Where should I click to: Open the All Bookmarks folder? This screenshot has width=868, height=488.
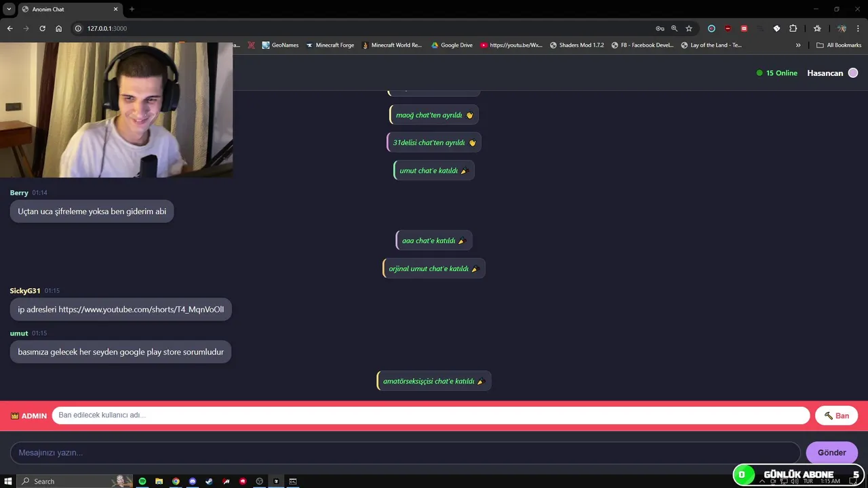(839, 45)
